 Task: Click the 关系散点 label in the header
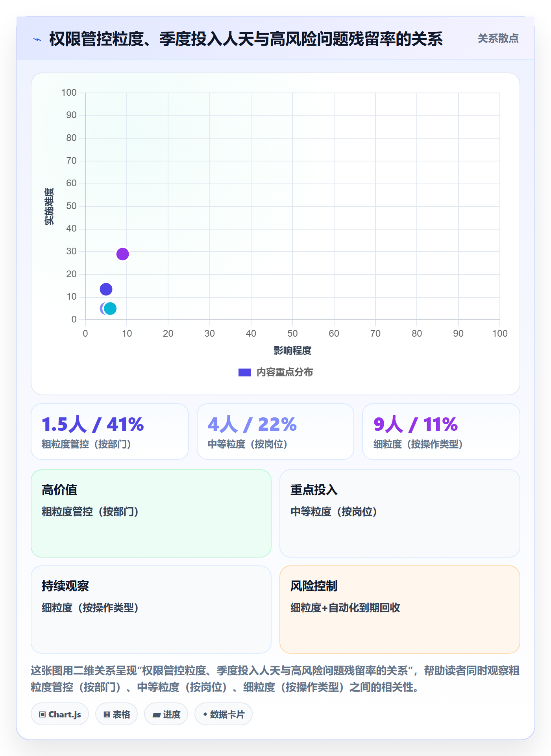[x=498, y=39]
